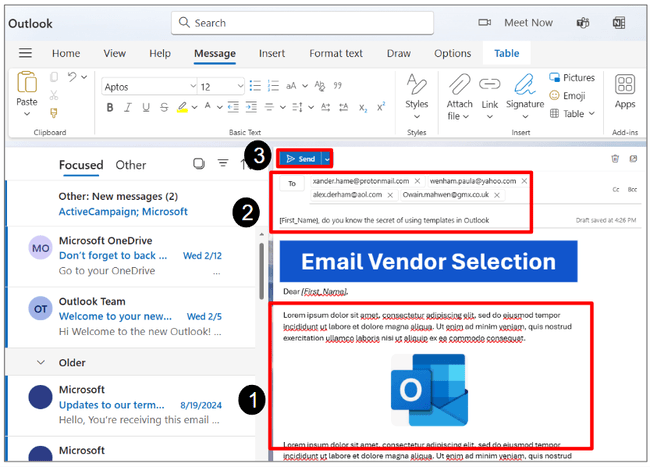The height and width of the screenshot is (467, 650).
Task: Switch to the Insert ribbon tab
Action: pos(271,54)
